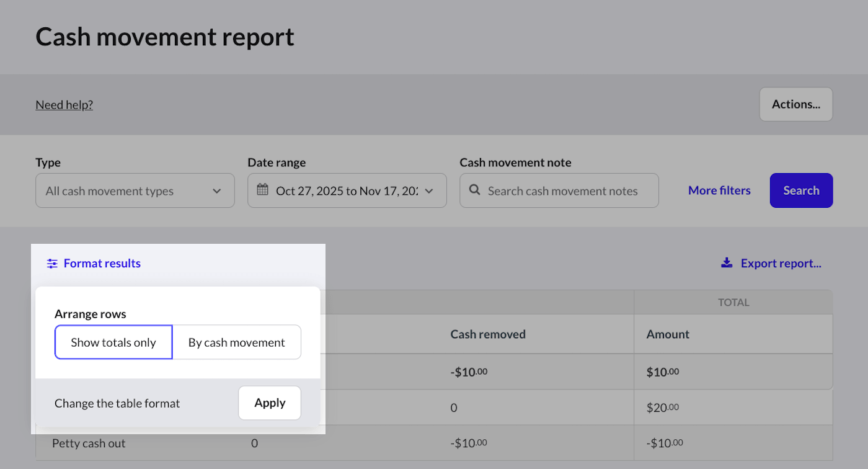The width and height of the screenshot is (868, 469).
Task: Click the Amount column header under TOTAL
Action: pos(667,334)
